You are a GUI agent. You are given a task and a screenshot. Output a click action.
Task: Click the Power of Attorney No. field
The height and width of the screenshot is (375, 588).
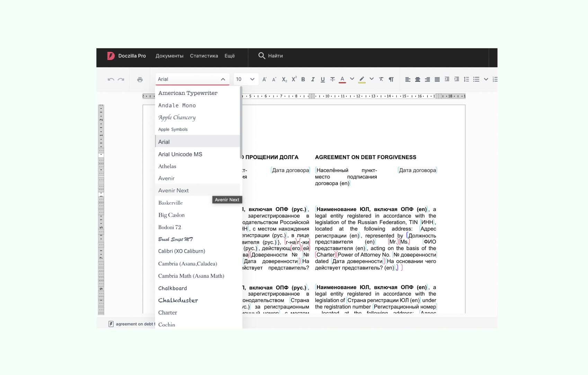coord(364,255)
